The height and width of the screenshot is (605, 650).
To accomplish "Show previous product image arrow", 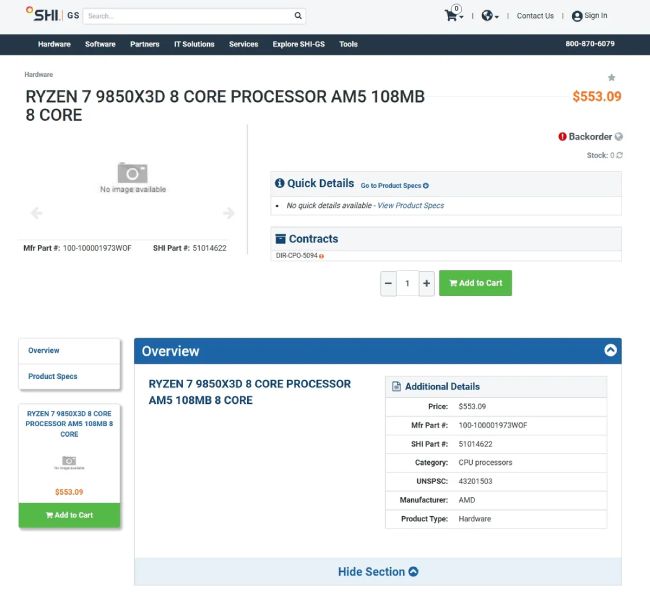I will (36, 213).
